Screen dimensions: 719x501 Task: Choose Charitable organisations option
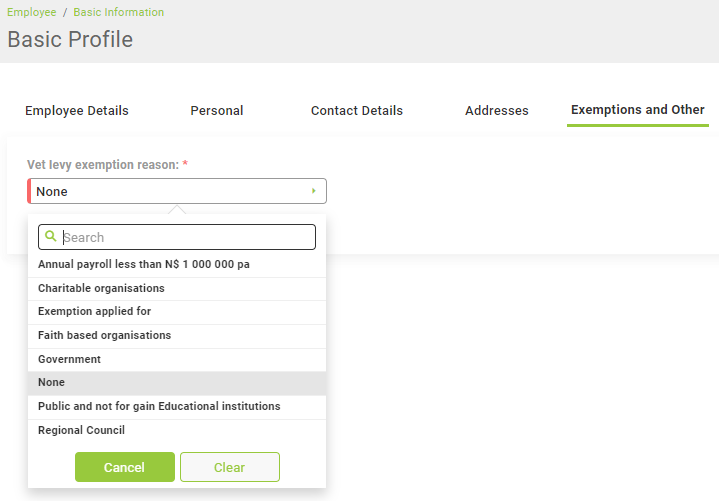coord(101,288)
